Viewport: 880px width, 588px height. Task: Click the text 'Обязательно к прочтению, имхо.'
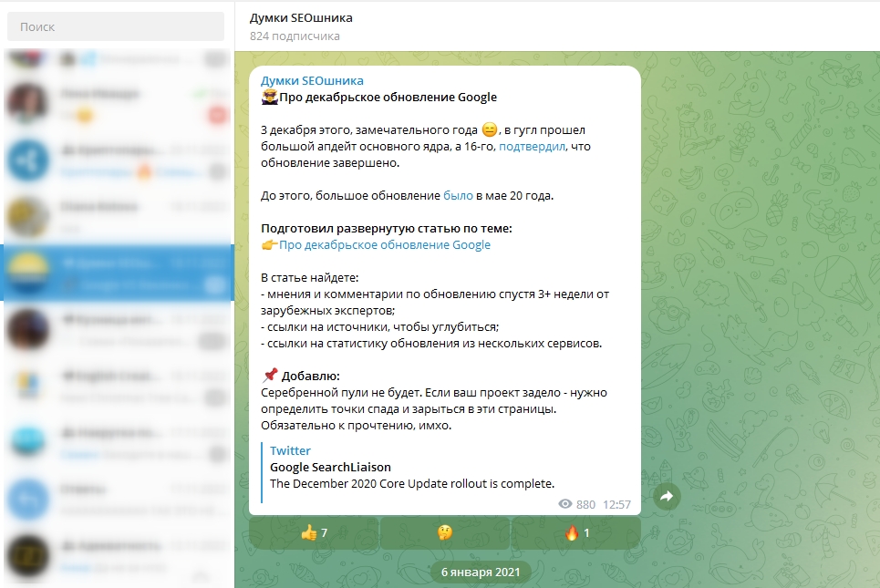(356, 426)
